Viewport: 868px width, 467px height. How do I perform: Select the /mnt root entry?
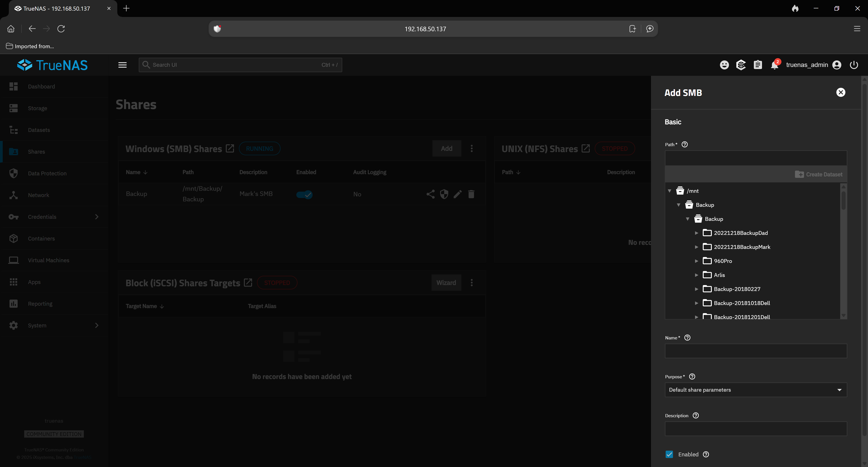tap(692, 191)
